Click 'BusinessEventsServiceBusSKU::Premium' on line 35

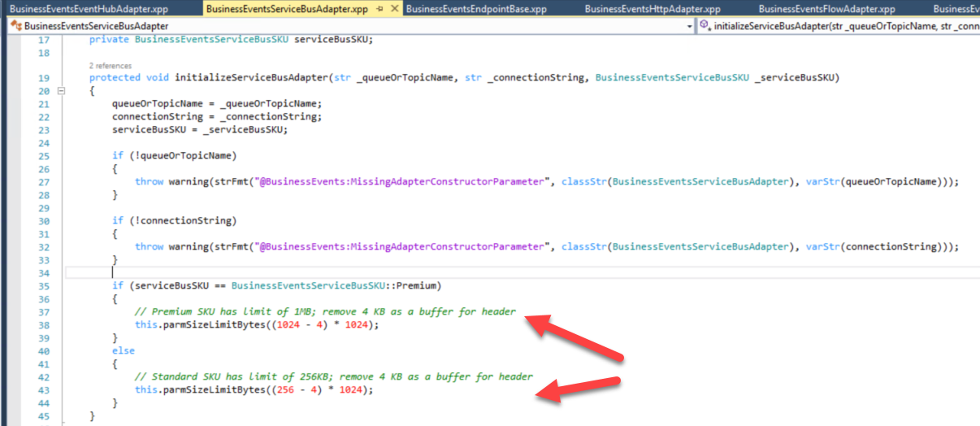click(x=333, y=286)
